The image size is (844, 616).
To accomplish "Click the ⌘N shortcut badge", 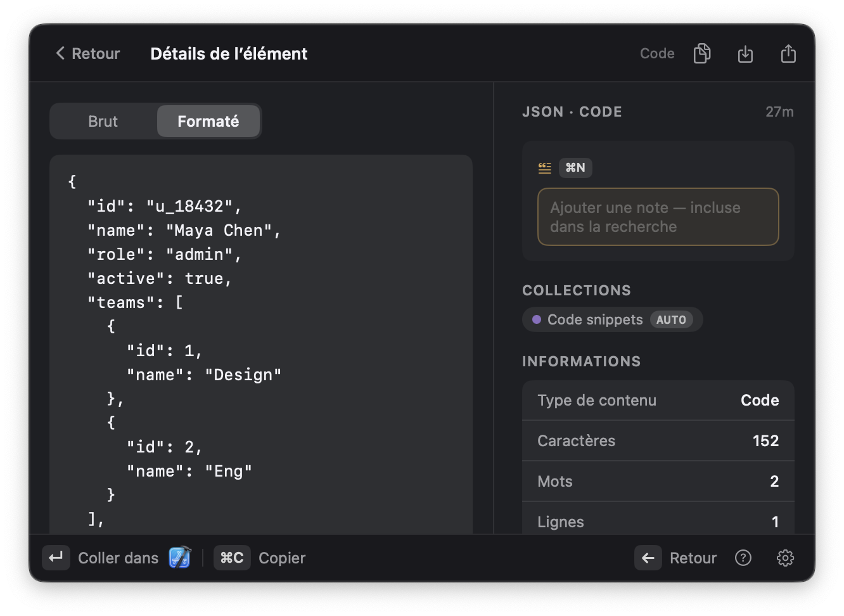I will (x=575, y=167).
